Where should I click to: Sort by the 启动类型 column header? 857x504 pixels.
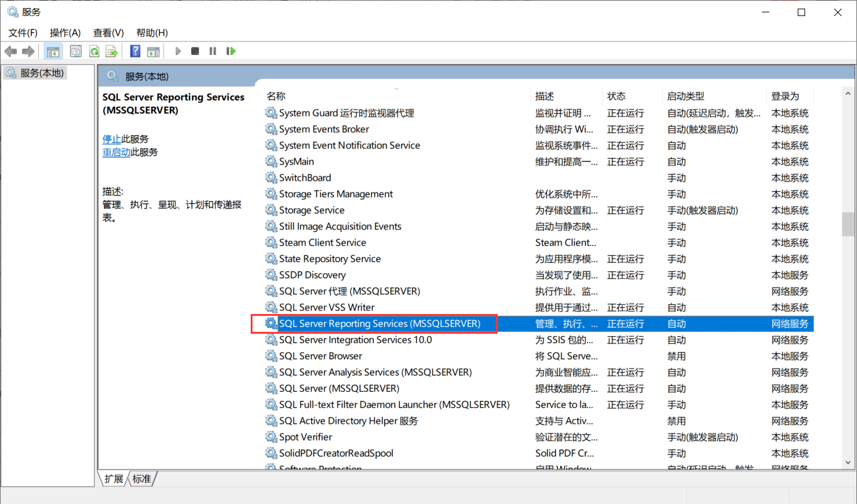point(685,96)
